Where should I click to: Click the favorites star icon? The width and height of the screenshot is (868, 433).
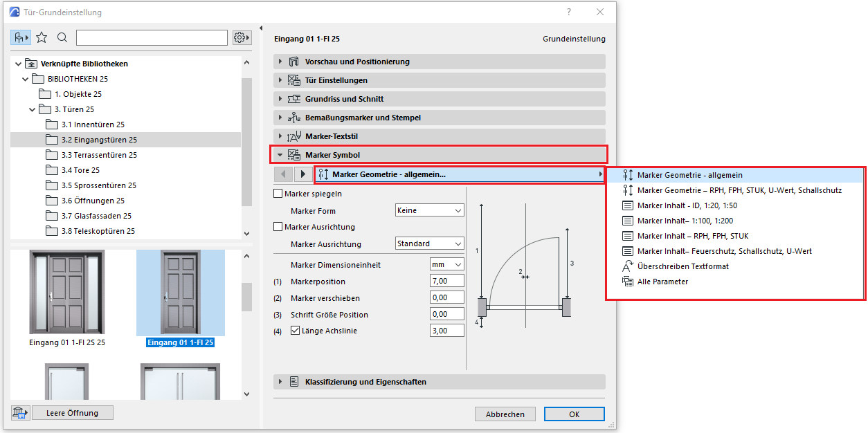[x=42, y=37]
